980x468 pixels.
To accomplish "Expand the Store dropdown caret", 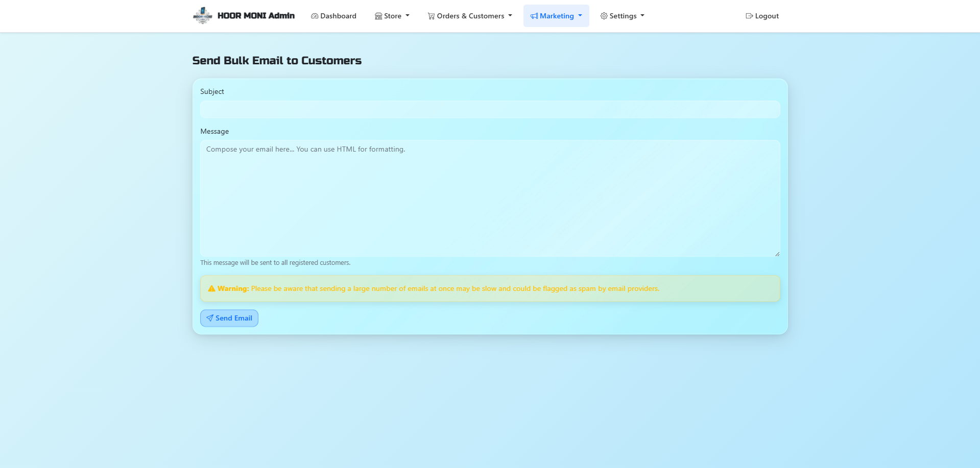I will click(x=408, y=16).
